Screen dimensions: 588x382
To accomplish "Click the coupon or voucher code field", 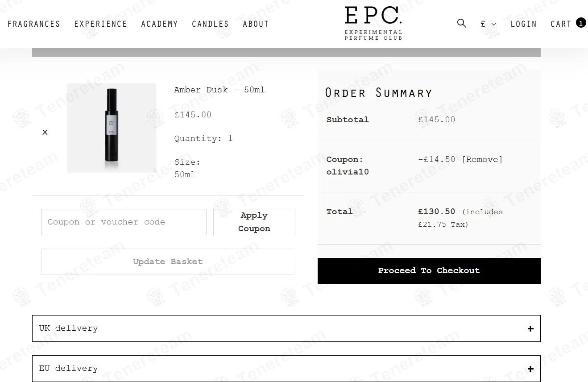I will pos(124,222).
